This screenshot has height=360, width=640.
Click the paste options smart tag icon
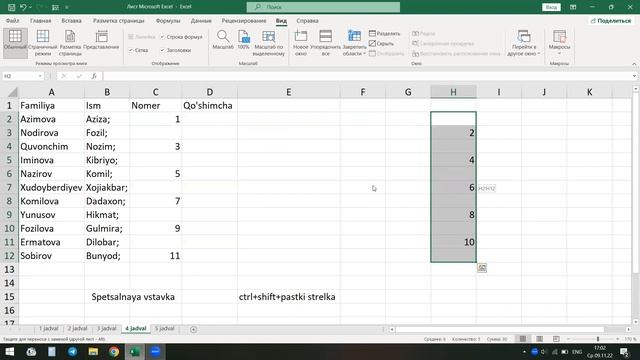pos(482,268)
